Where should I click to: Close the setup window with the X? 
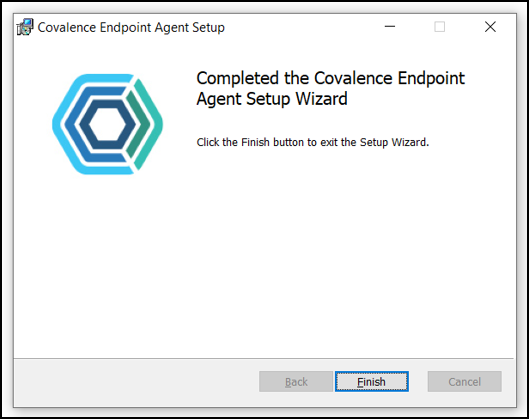(x=490, y=27)
